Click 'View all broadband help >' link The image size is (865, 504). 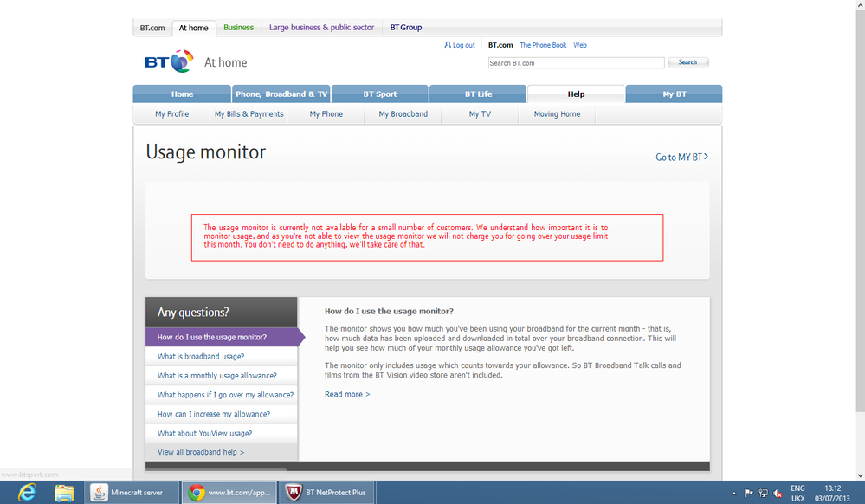point(201,452)
